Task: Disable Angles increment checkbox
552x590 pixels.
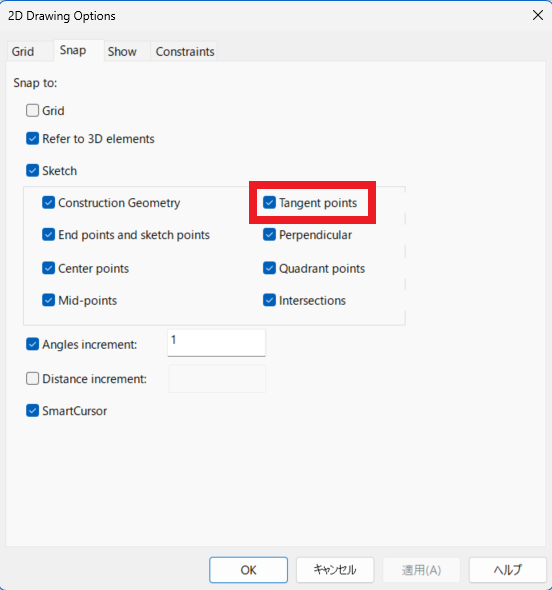Action: 32,344
